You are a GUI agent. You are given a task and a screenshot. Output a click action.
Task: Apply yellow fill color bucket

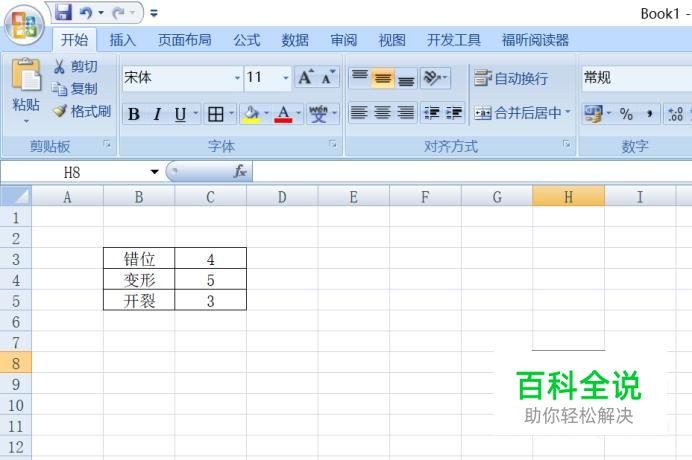pos(251,114)
